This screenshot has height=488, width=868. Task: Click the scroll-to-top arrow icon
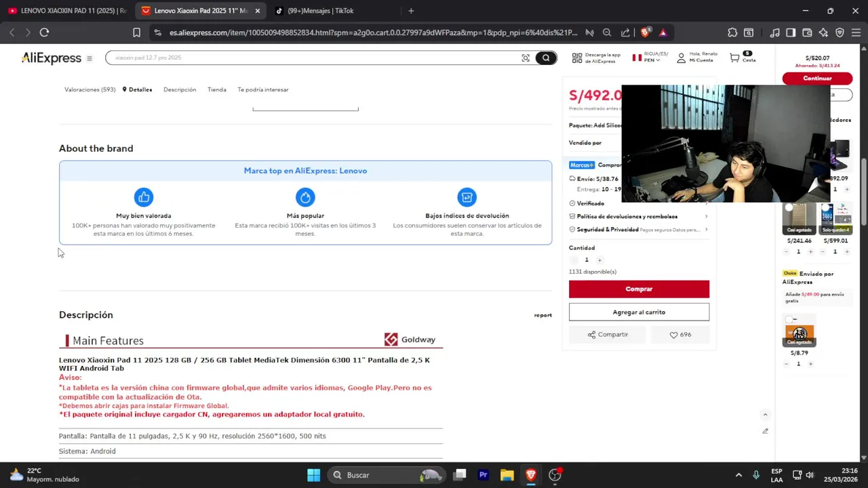[x=765, y=415]
